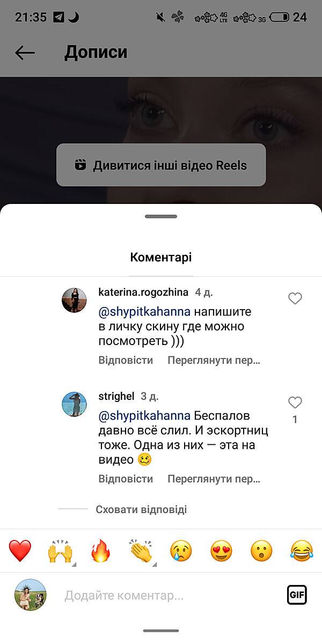Tap the back arrow icon
Viewport: 322px width, 644px height.
(x=25, y=53)
